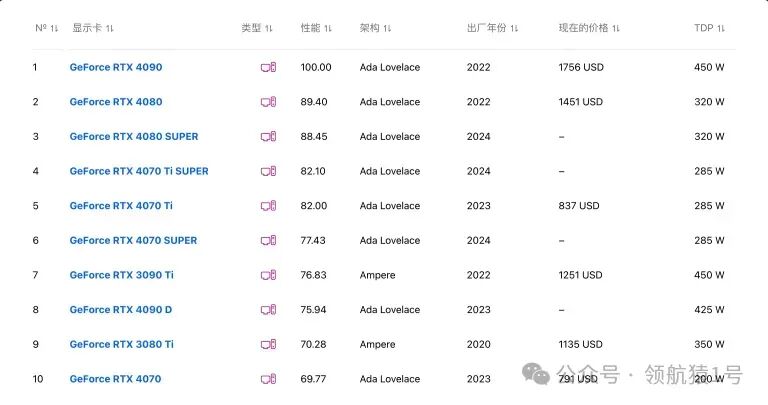Open GeForce RTX 4070 Ti SUPER page

click(139, 171)
